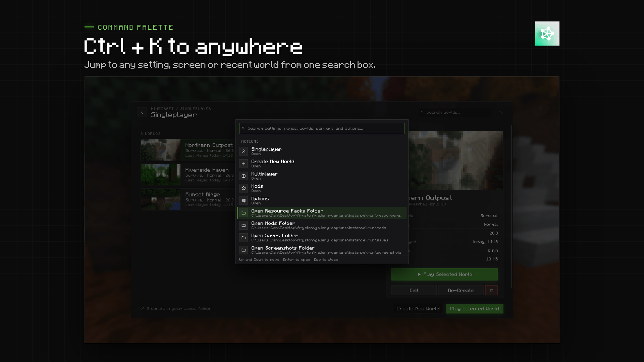The width and height of the screenshot is (644, 362).
Task: Choose Open Screenshots Folder entry
Action: pyautogui.click(x=322, y=250)
